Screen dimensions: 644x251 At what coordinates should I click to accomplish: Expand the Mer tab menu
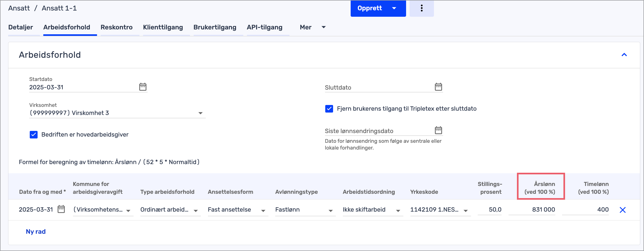313,27
